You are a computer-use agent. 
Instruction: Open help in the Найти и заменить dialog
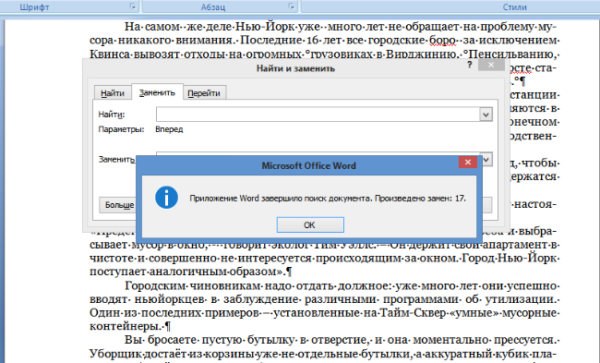[470, 65]
